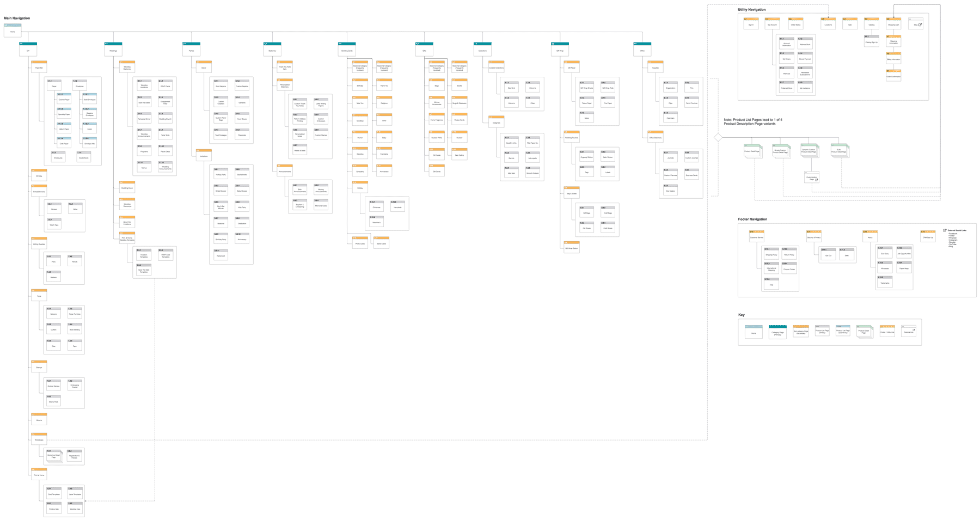Select the Gift Wrap primary category node
The width and height of the screenshot is (980, 520).
[560, 49]
